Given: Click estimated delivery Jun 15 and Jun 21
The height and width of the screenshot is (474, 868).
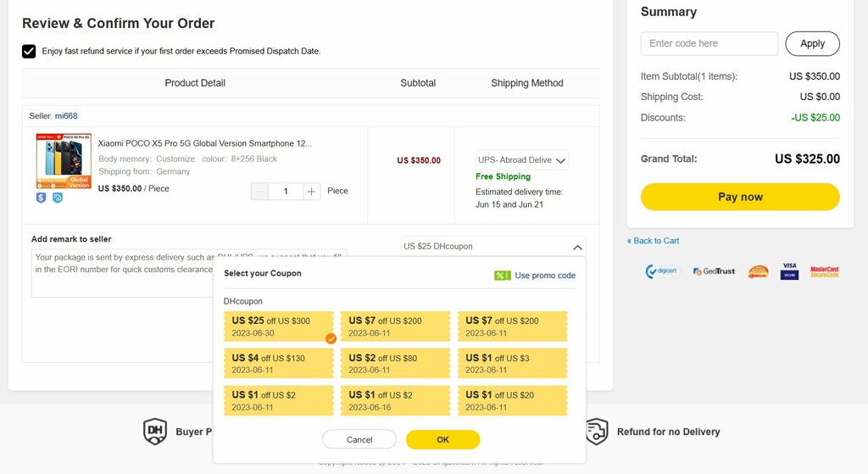Looking at the screenshot, I should (509, 205).
